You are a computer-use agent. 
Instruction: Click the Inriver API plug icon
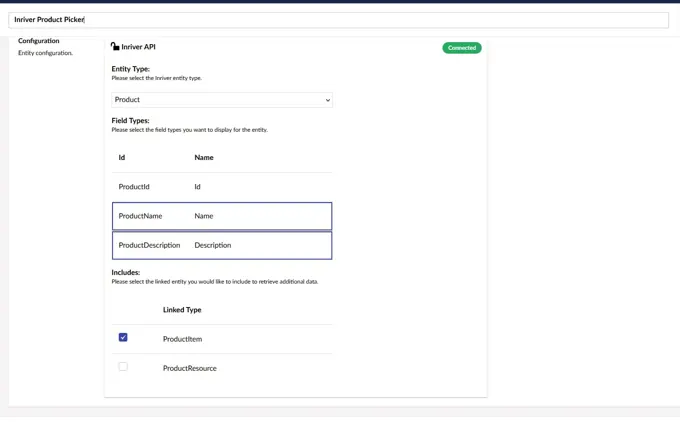[115, 47]
